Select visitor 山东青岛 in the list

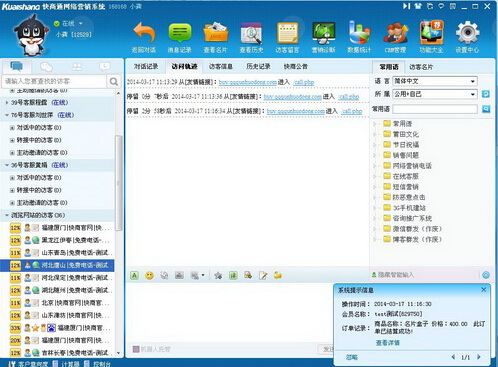coord(57,253)
